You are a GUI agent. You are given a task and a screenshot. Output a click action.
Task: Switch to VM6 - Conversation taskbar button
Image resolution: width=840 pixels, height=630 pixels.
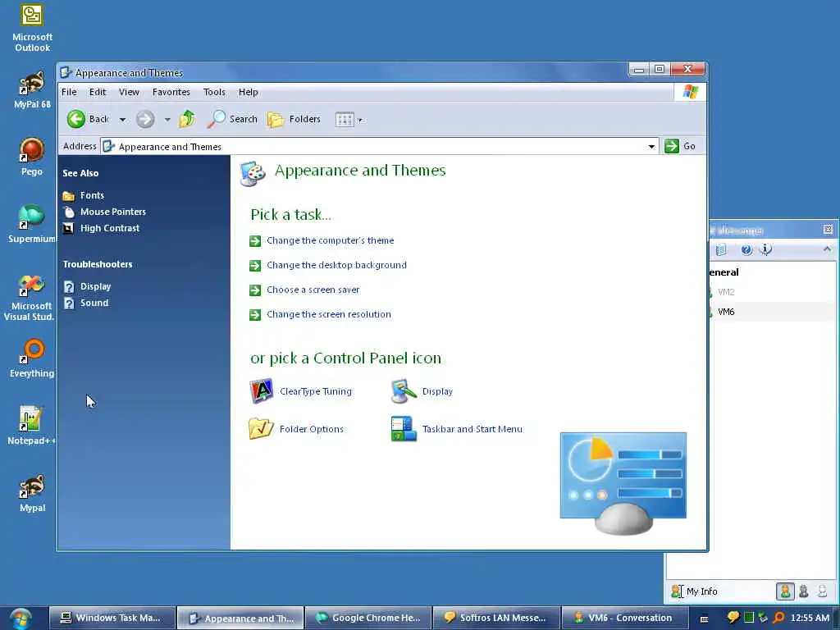coord(624,618)
